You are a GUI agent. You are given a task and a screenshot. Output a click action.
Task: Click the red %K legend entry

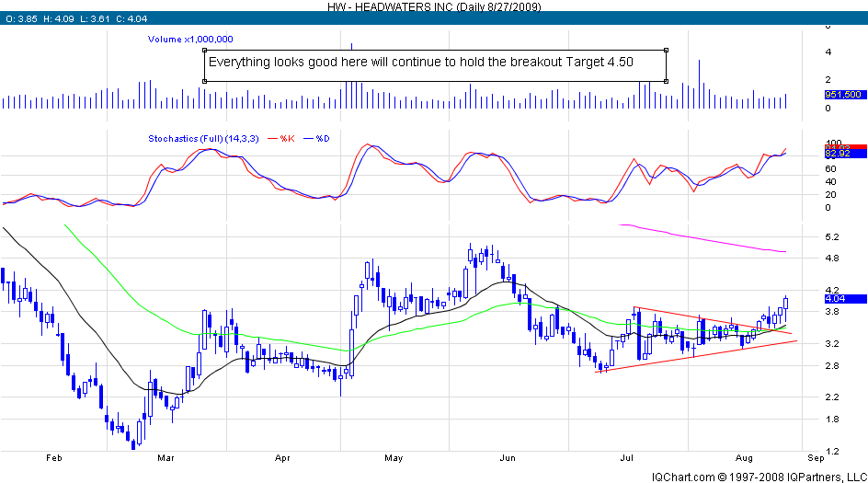281,139
